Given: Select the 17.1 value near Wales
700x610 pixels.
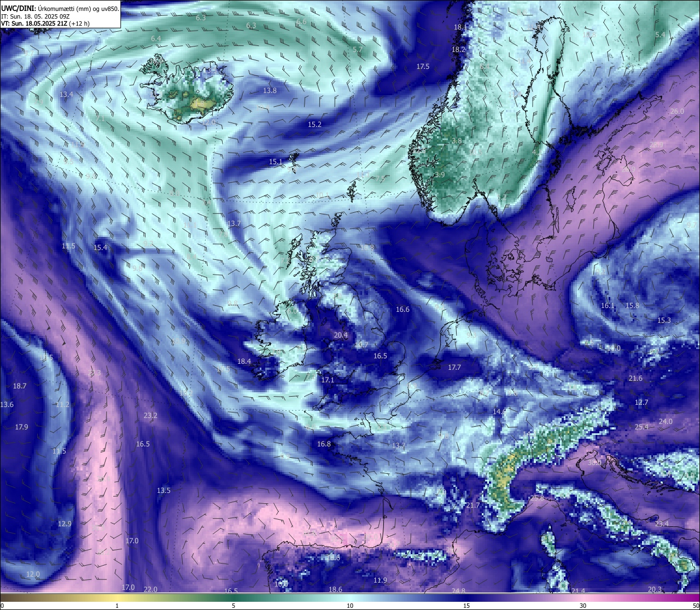Looking at the screenshot, I should (x=328, y=380).
